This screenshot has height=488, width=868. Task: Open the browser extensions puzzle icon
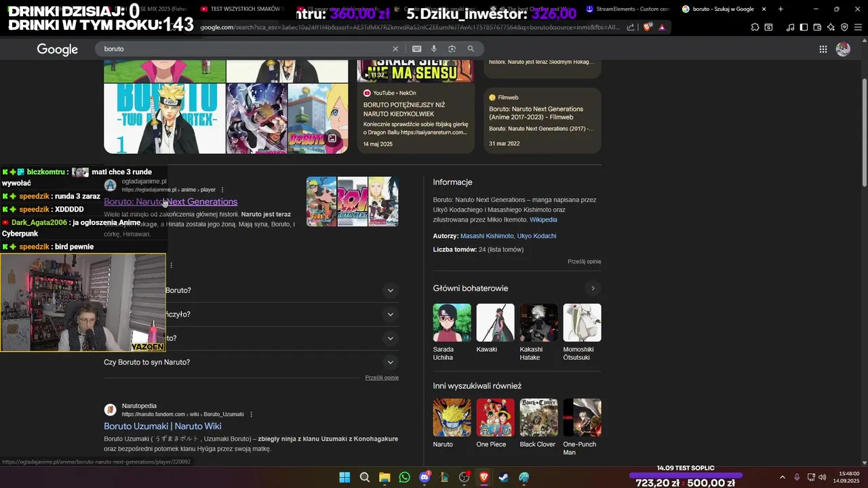click(755, 27)
